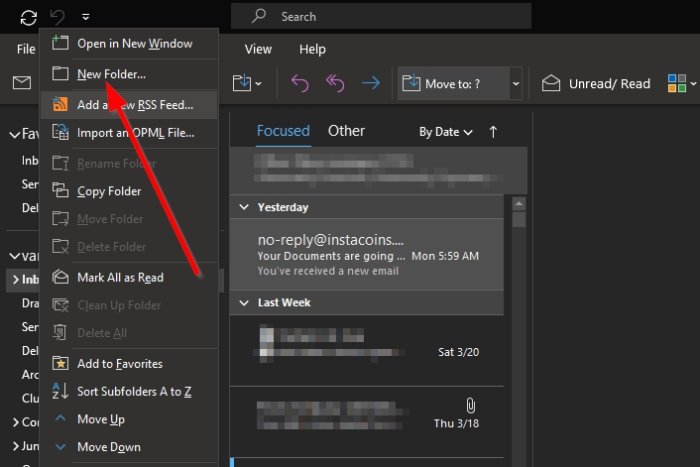Click the Reply arrow icon

(x=300, y=83)
